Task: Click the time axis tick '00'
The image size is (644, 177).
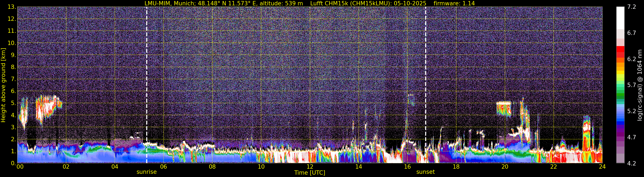Action: click(20, 167)
